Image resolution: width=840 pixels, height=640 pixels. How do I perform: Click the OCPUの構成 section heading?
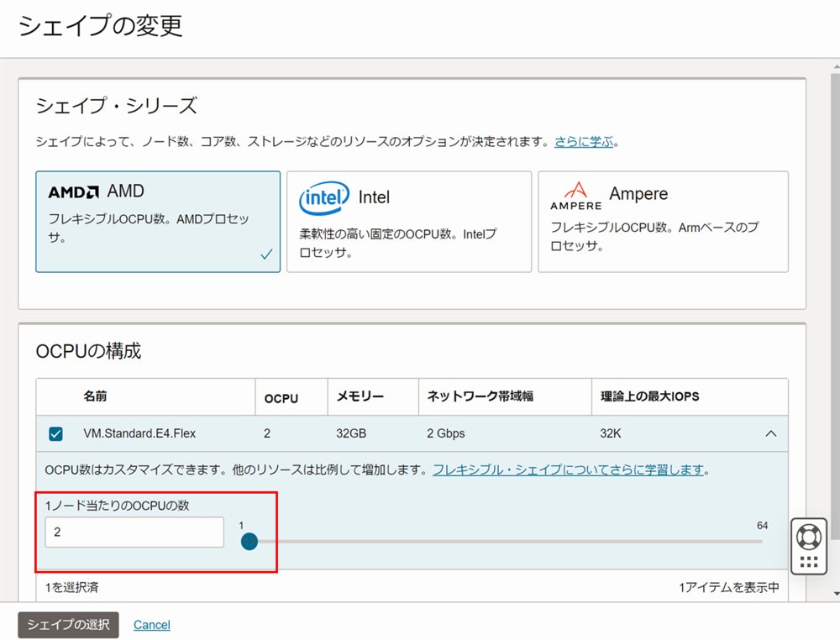(x=88, y=351)
